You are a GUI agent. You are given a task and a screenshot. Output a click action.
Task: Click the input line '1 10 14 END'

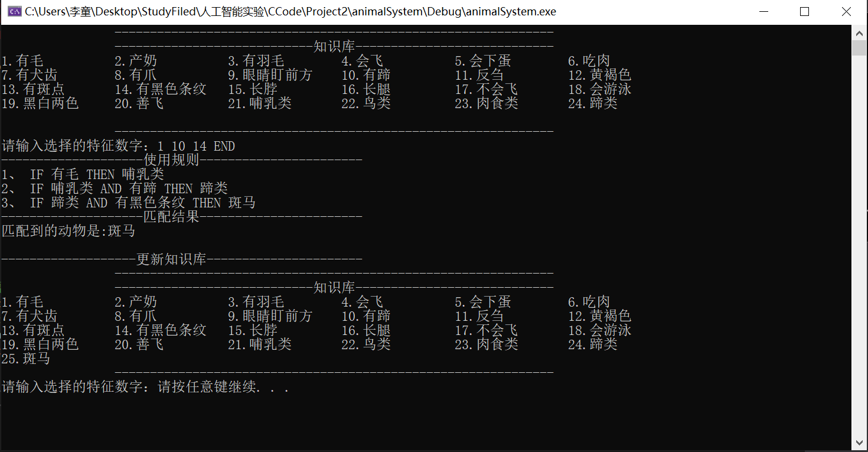click(x=196, y=146)
